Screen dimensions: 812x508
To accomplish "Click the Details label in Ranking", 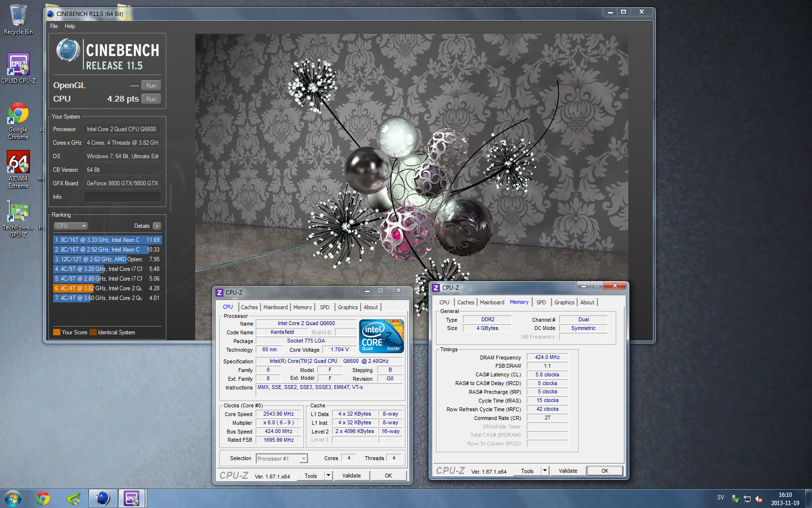I will point(142,226).
